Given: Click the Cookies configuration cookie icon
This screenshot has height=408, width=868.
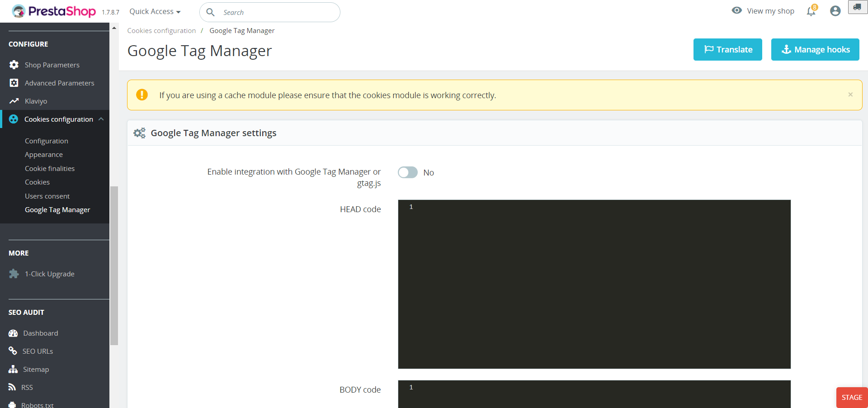Looking at the screenshot, I should (x=14, y=119).
